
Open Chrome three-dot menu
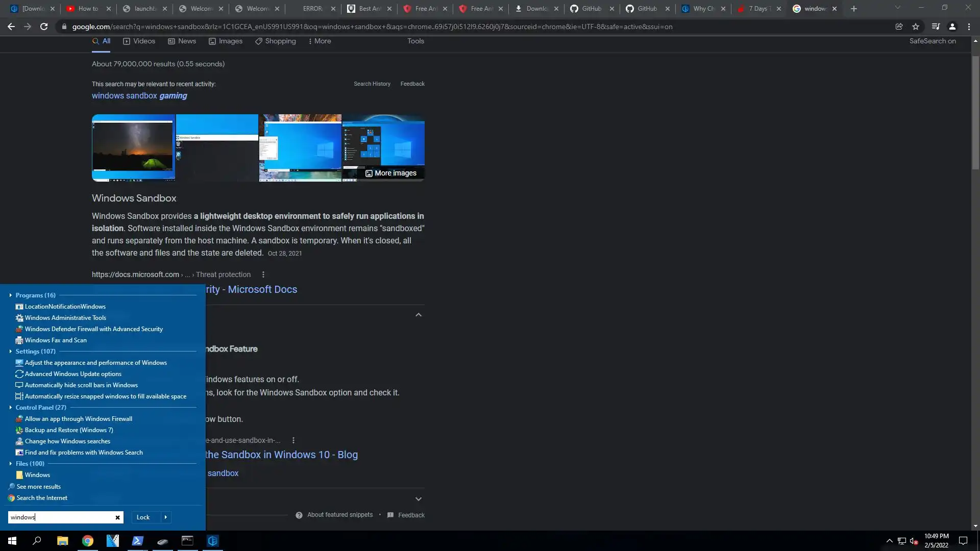(x=969, y=27)
